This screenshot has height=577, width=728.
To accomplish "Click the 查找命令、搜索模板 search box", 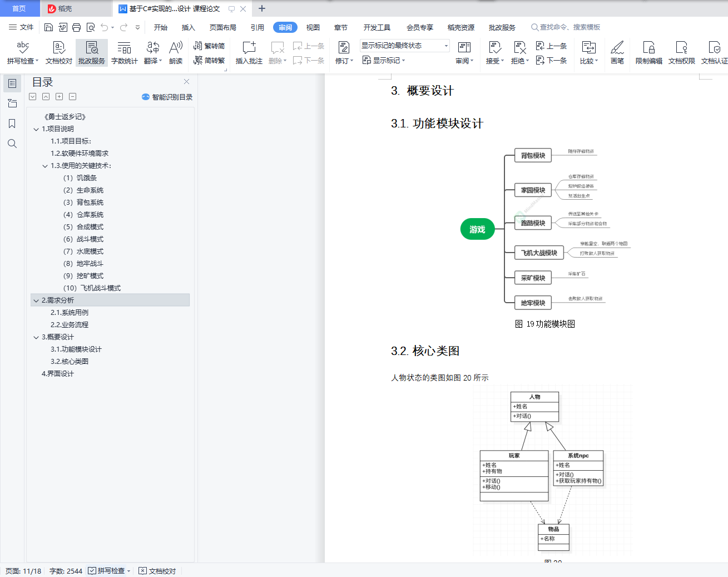I will coord(566,27).
